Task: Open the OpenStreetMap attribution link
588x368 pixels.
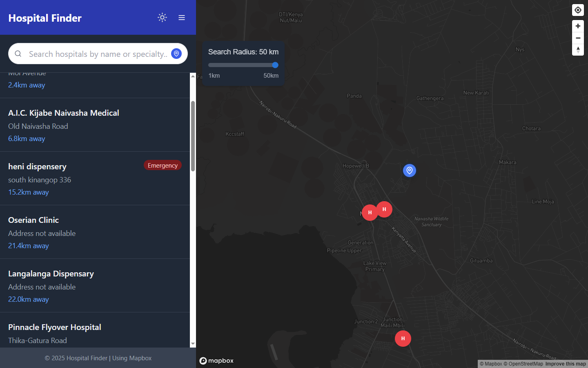Action: click(523, 364)
